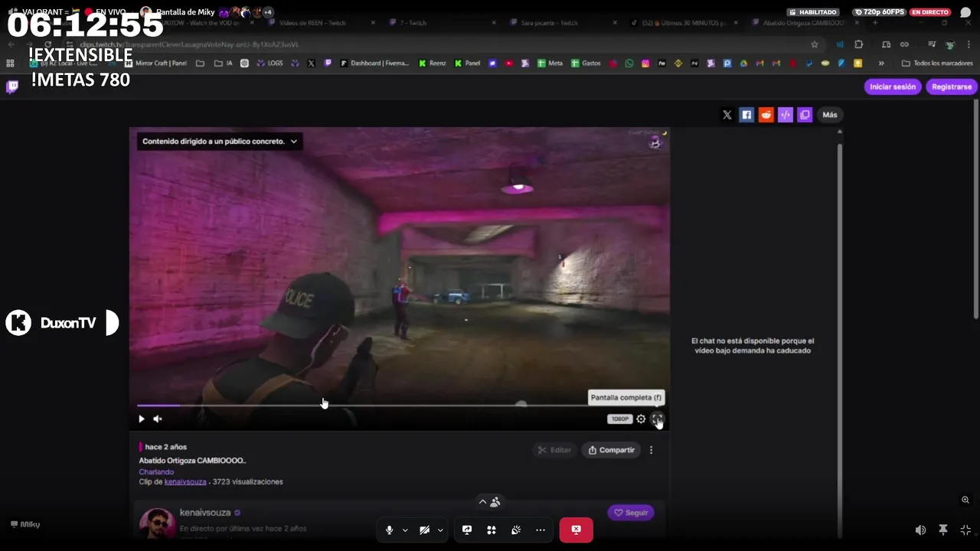Follow the channel with 'Seguir'
Viewport: 980px width, 551px height.
pos(631,513)
